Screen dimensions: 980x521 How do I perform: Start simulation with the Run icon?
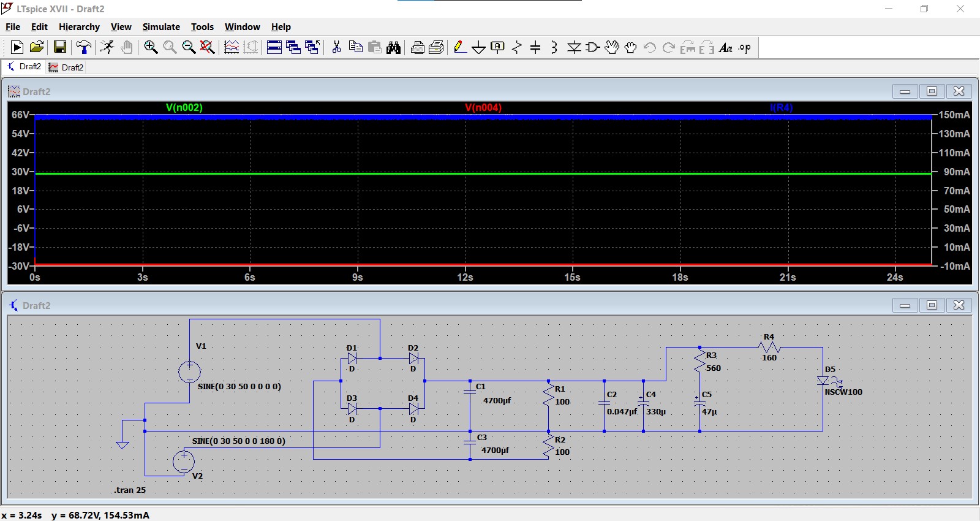tap(107, 47)
